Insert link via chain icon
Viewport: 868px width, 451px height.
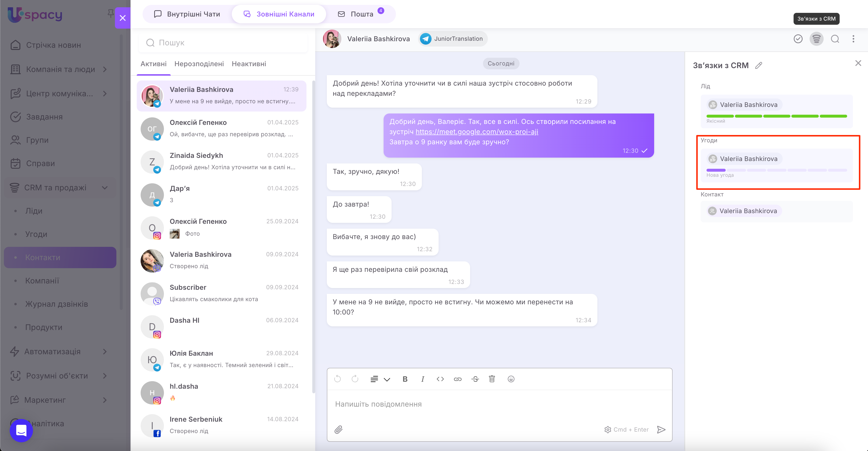(457, 379)
